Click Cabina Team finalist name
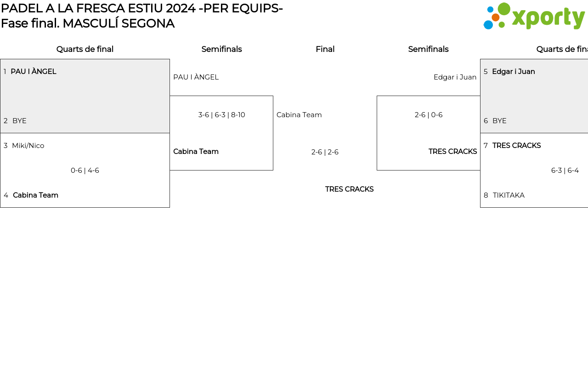The width and height of the screenshot is (588, 381). coord(299,115)
